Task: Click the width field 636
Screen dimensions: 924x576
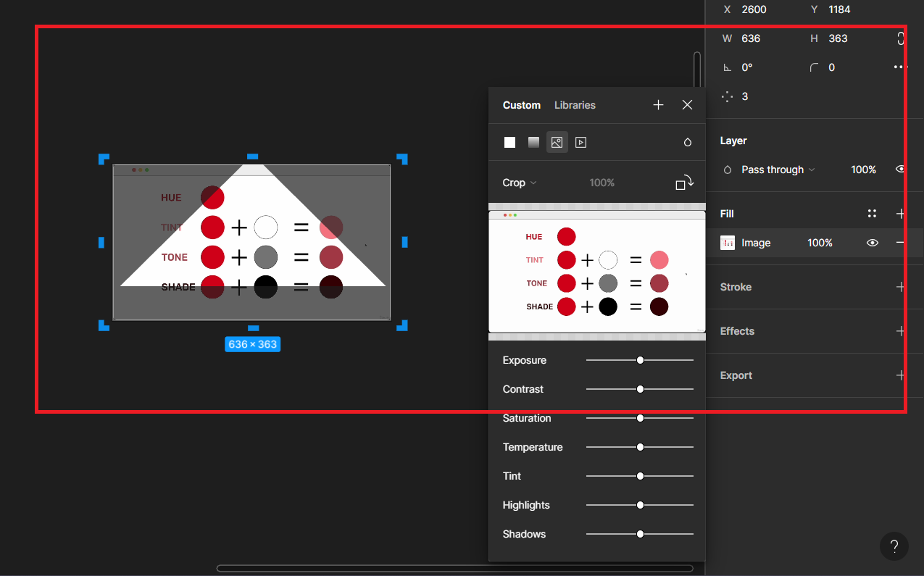Action: 751,38
